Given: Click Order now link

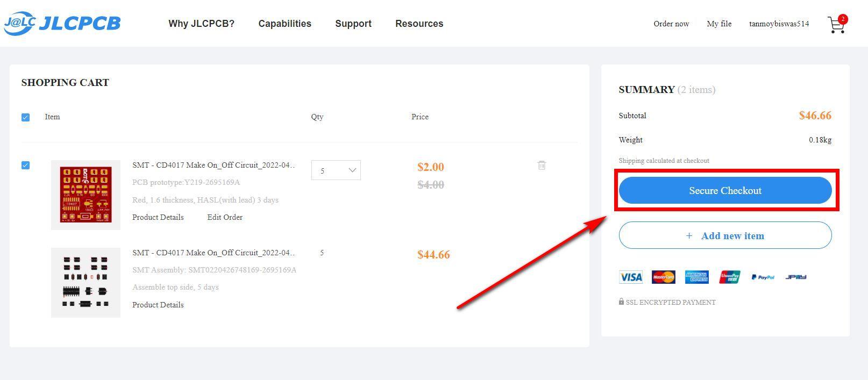Looking at the screenshot, I should click(671, 24).
